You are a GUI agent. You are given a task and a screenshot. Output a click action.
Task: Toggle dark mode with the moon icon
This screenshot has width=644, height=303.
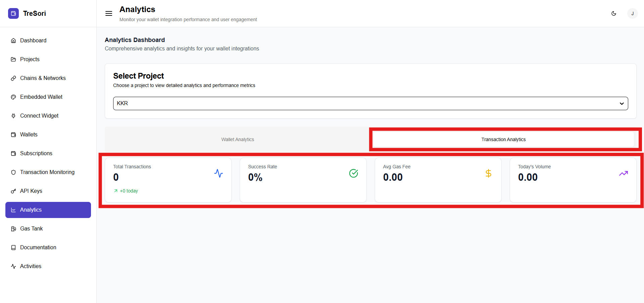pyautogui.click(x=614, y=13)
